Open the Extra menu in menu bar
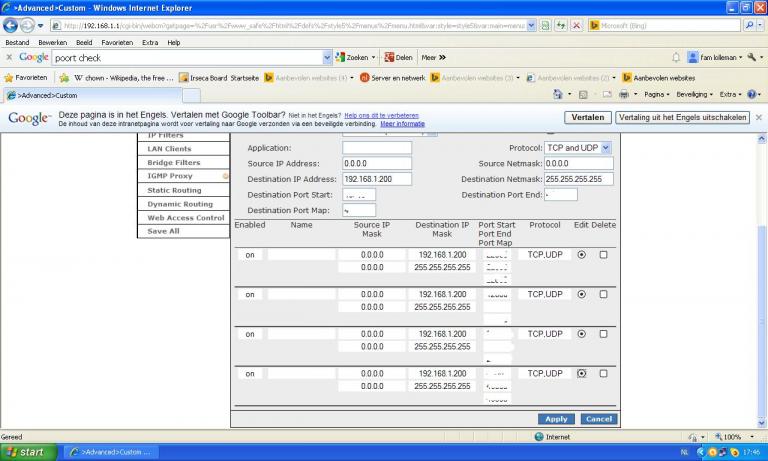The image size is (768, 461). (150, 43)
